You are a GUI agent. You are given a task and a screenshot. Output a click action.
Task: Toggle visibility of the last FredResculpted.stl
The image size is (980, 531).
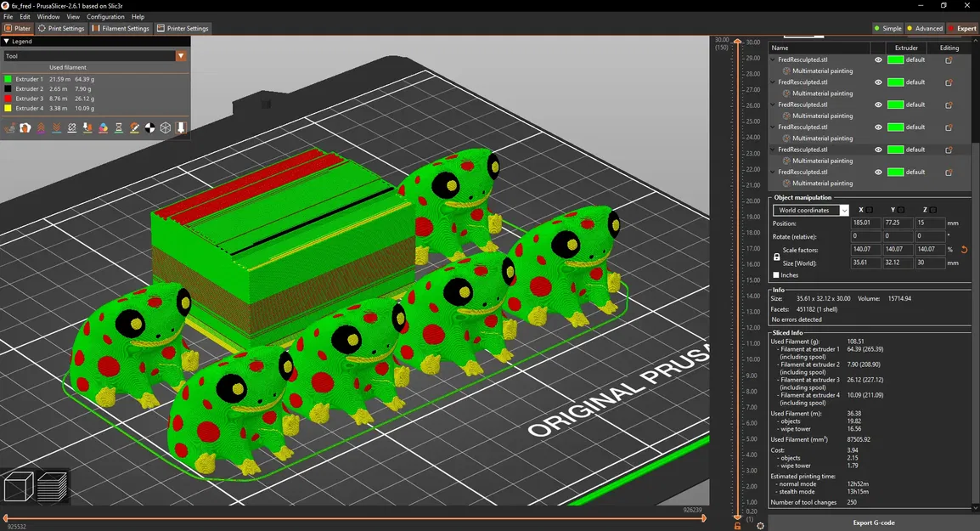(x=878, y=172)
